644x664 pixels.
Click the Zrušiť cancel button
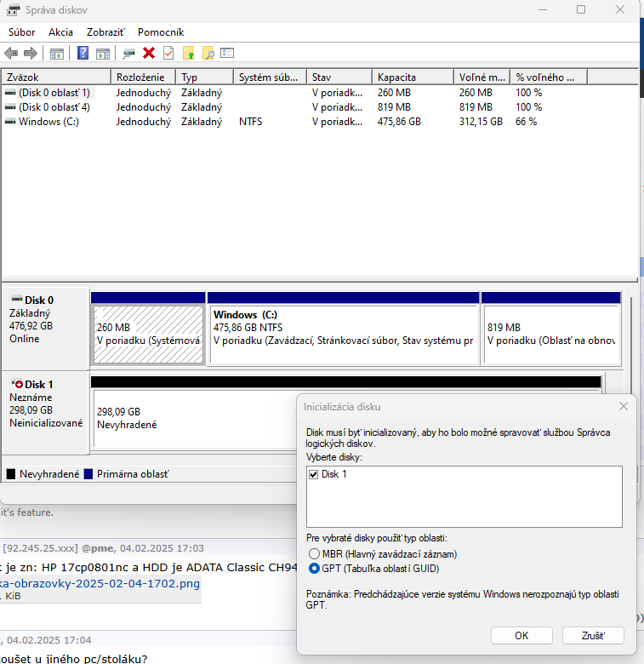pos(593,636)
